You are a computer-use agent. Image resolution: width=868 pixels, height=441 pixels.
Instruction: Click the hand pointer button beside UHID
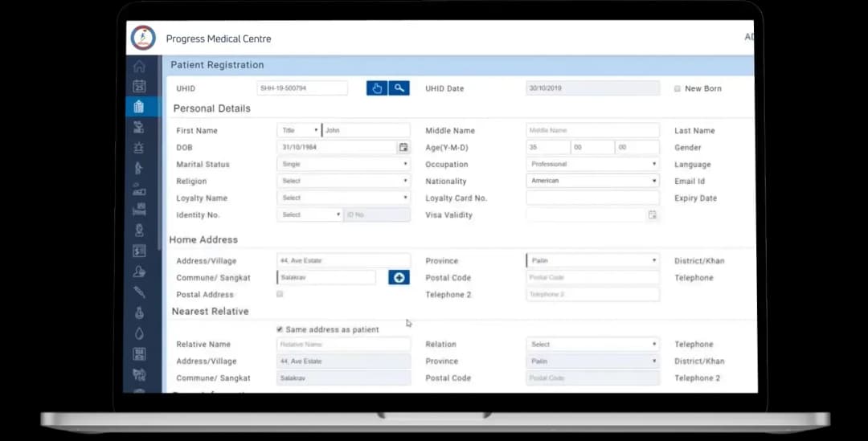(377, 88)
